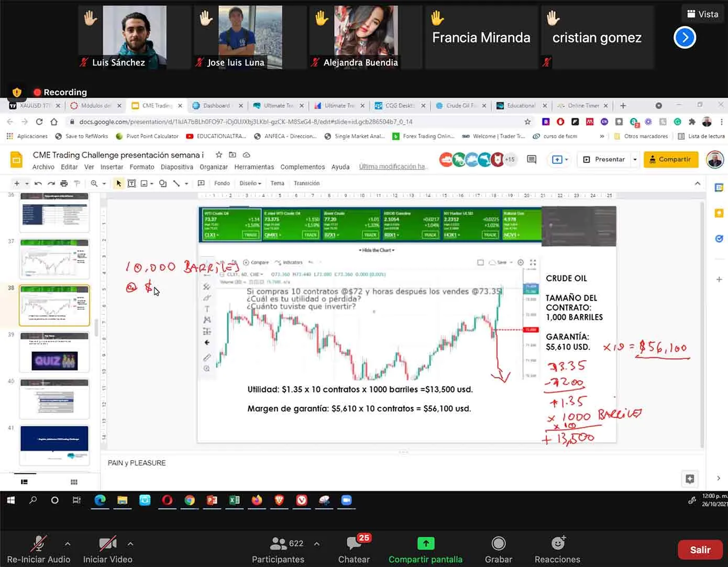Open Google Keep side panel icon
Viewport: 728px width, 567px height.
pyautogui.click(x=719, y=213)
